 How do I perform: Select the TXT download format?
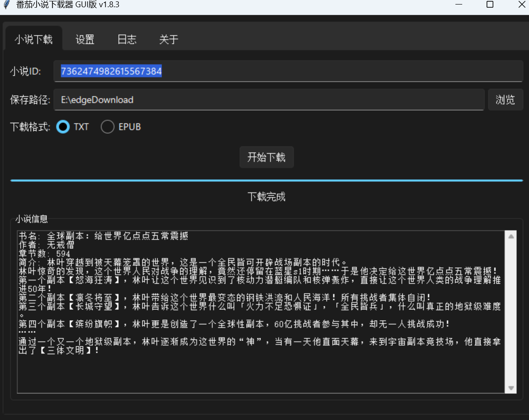[x=63, y=127]
